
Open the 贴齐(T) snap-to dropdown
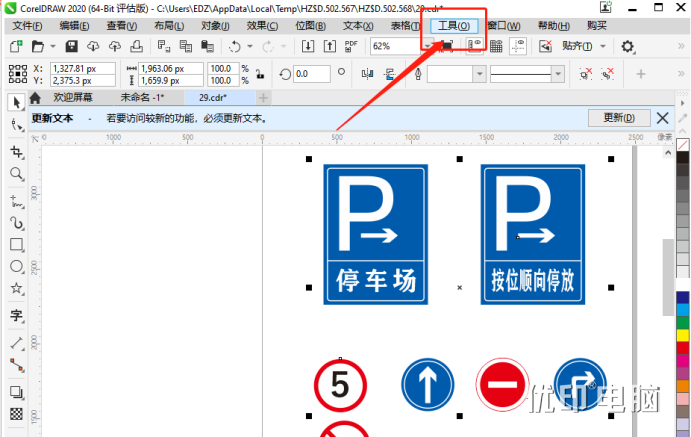click(x=603, y=46)
